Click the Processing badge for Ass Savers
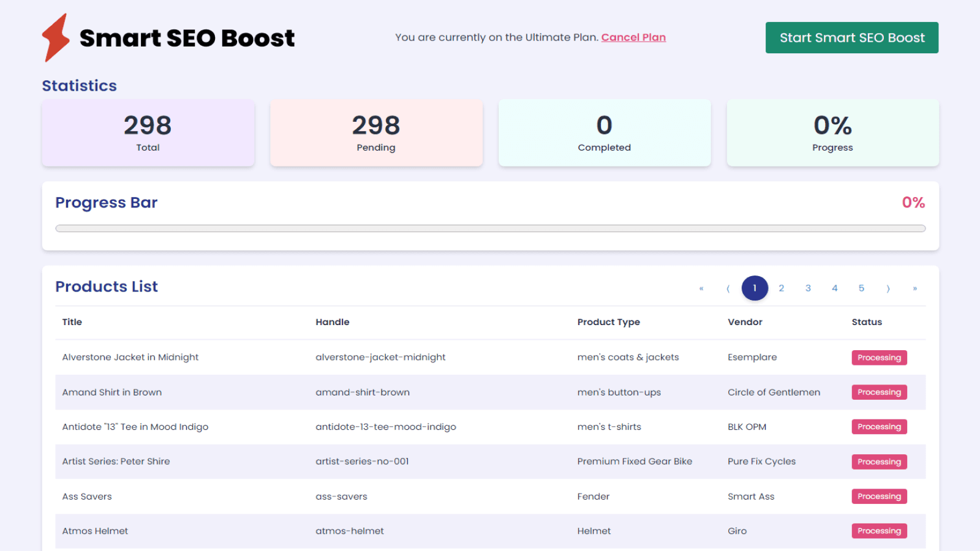This screenshot has height=551, width=980. point(879,496)
